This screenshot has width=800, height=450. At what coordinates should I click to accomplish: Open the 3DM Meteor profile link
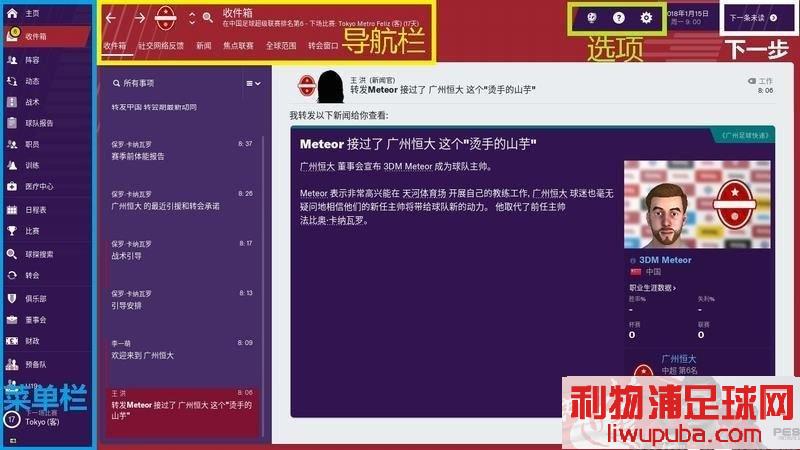tap(665, 260)
